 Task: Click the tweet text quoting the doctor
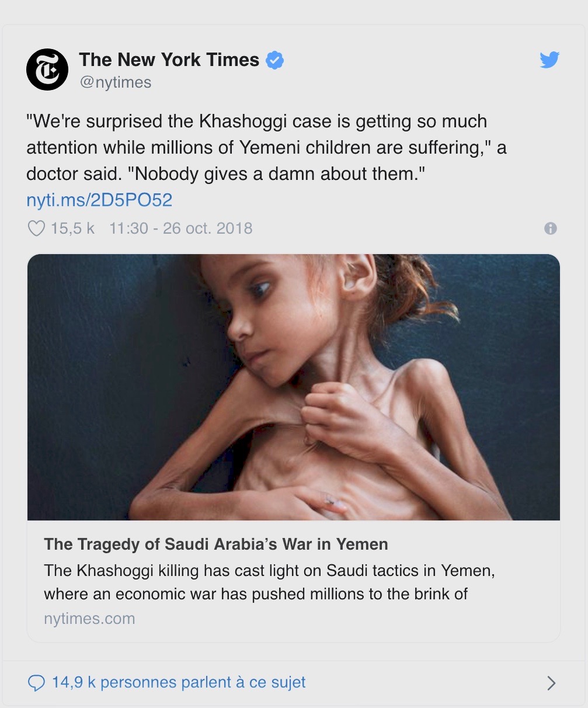266,147
